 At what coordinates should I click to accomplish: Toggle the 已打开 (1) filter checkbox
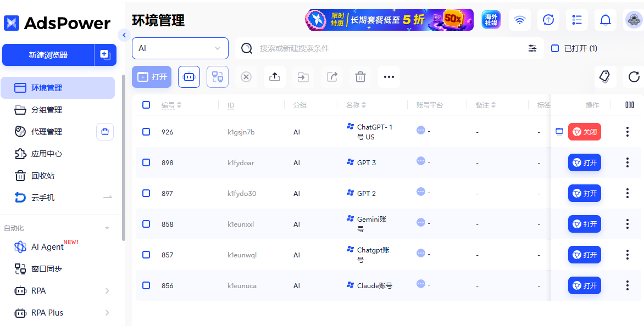pyautogui.click(x=555, y=48)
